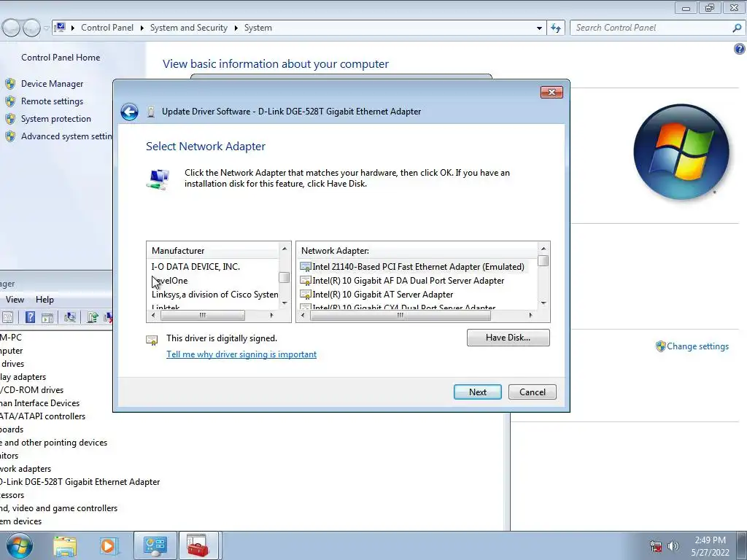Select D-Link DGE-528T adapter in Device Manager tree
The image size is (747, 560).
point(80,482)
